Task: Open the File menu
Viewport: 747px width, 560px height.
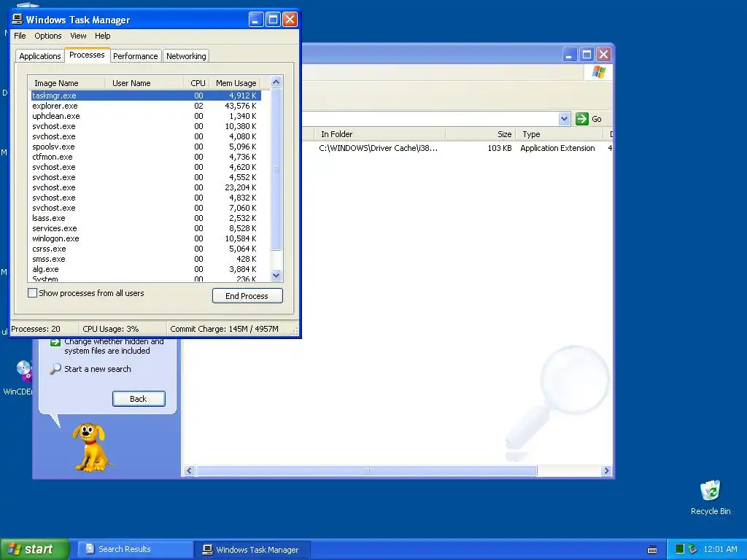Action: coord(20,36)
